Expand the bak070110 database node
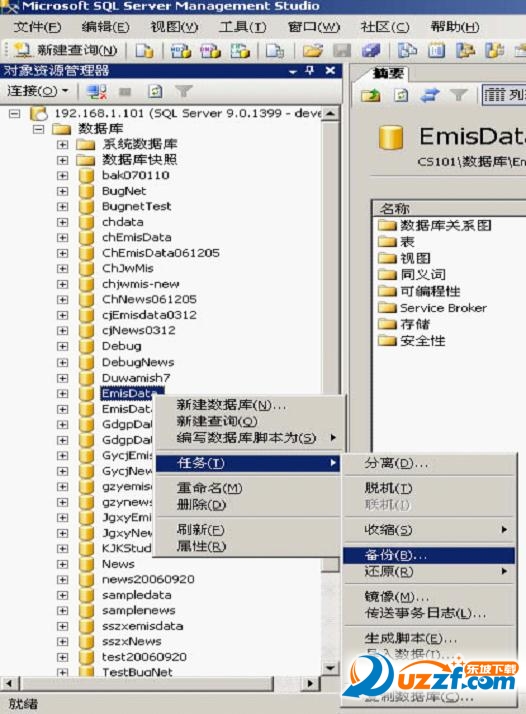Viewport: 526px width, 714px height. click(x=62, y=176)
